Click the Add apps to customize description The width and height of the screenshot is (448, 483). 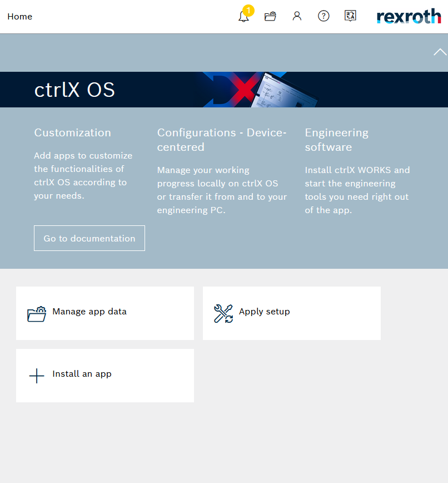(83, 176)
